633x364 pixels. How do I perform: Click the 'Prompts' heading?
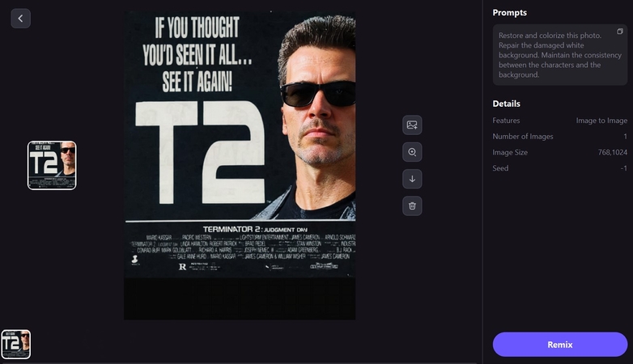509,12
